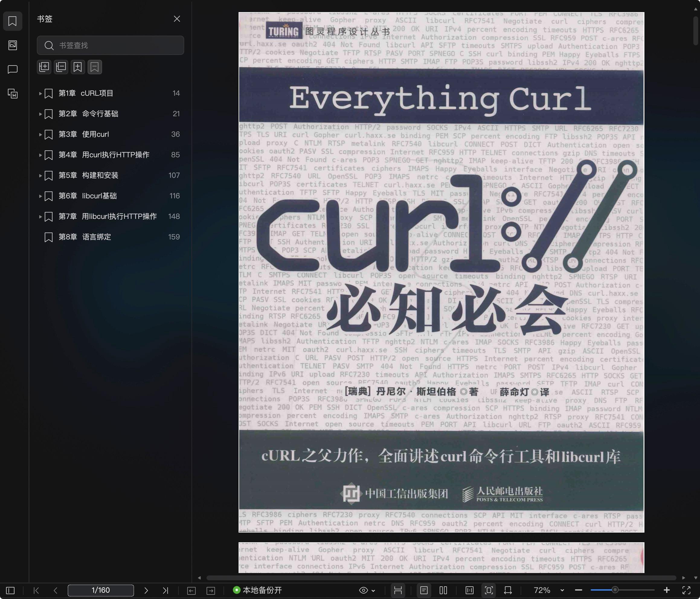Select the 第5章 构建和安装 bookmark title

coord(88,175)
